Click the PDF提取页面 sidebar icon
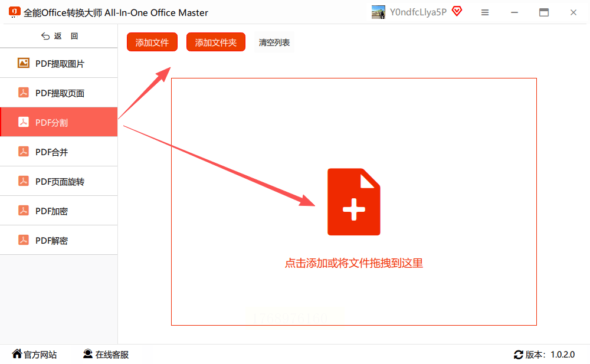The width and height of the screenshot is (590, 364). click(24, 93)
